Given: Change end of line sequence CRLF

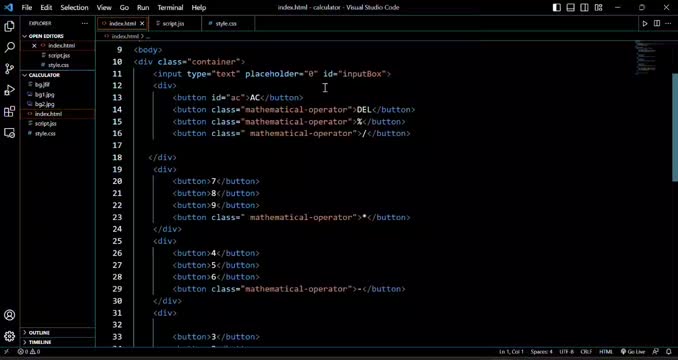Looking at the screenshot, I should tap(586, 352).
